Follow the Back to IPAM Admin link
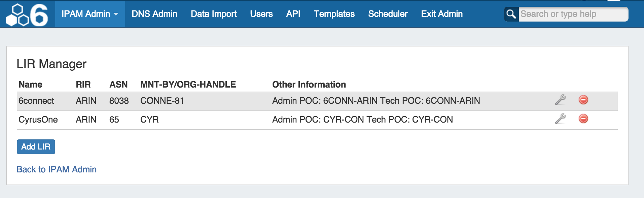The height and width of the screenshot is (198, 644). pyautogui.click(x=57, y=169)
